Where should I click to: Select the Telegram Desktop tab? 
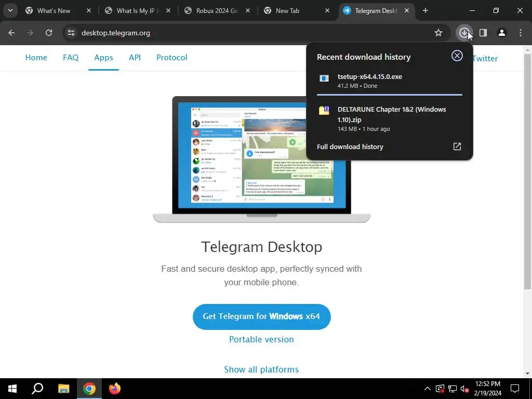click(376, 11)
